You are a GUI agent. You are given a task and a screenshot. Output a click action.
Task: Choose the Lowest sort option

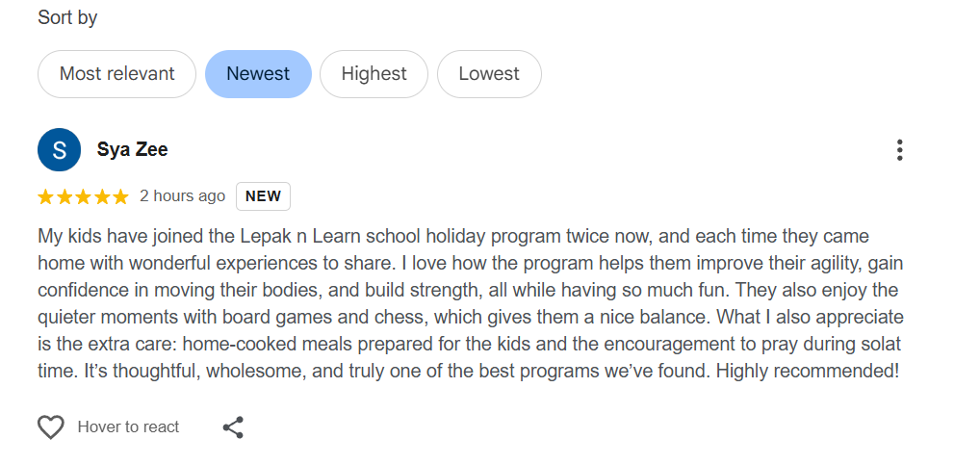[489, 74]
